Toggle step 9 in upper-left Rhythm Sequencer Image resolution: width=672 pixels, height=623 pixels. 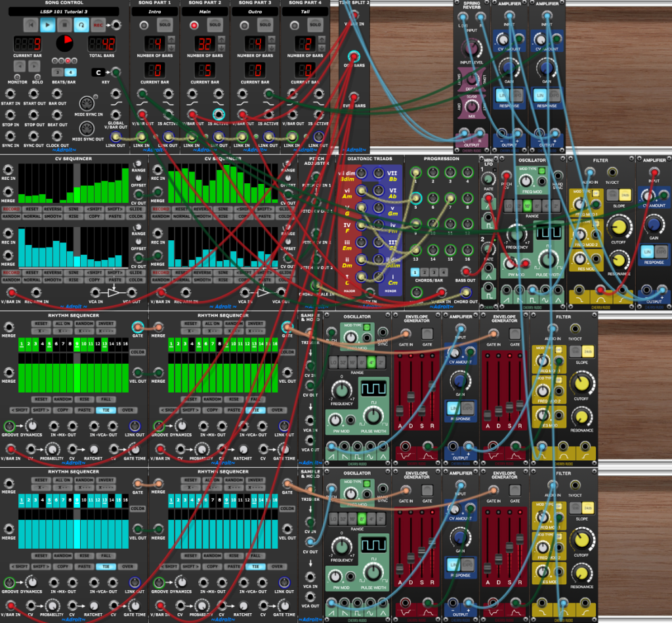point(77,344)
